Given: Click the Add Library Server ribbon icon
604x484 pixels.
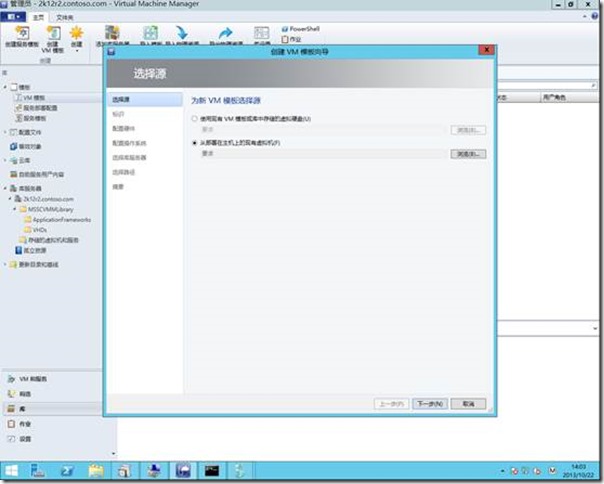Looking at the screenshot, I should tap(112, 35).
